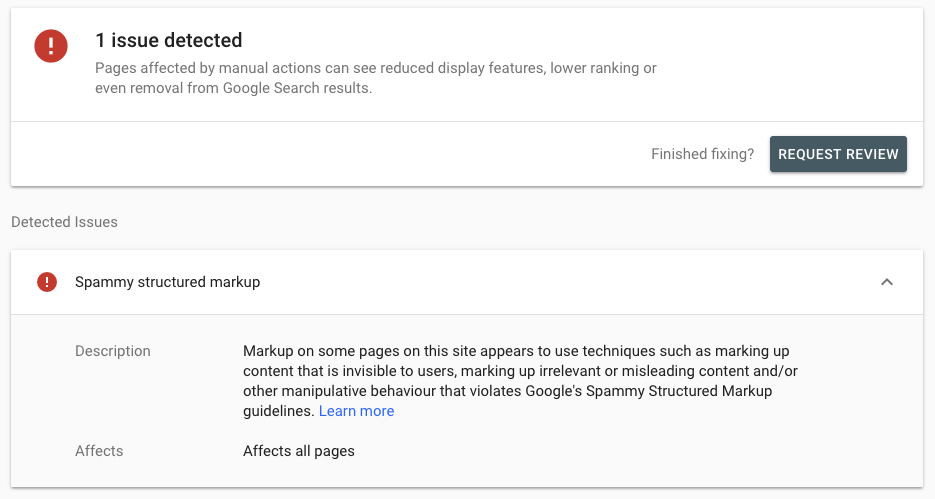Click the "1 issue detected" heading

pyautogui.click(x=169, y=40)
